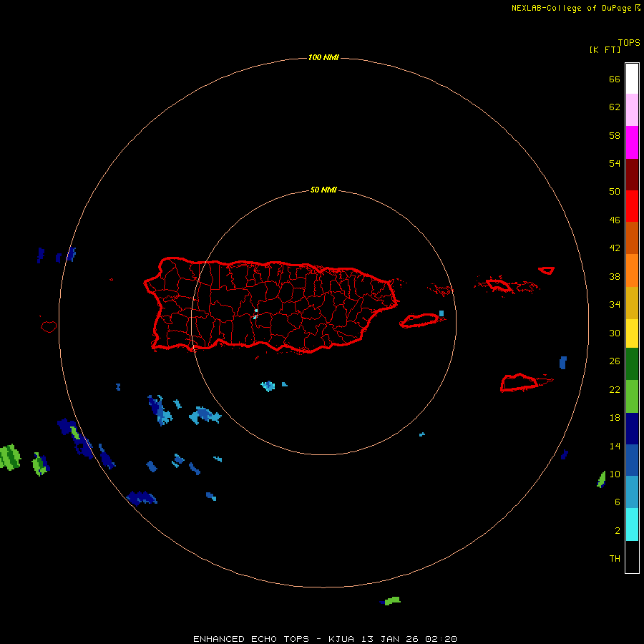
Task: Click the legend value 30
Action: click(x=615, y=333)
